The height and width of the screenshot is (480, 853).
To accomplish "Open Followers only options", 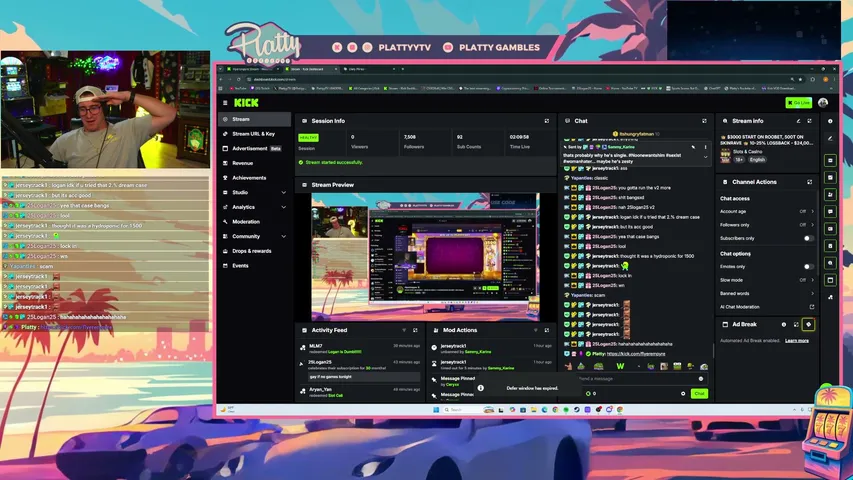I will 767,225.
